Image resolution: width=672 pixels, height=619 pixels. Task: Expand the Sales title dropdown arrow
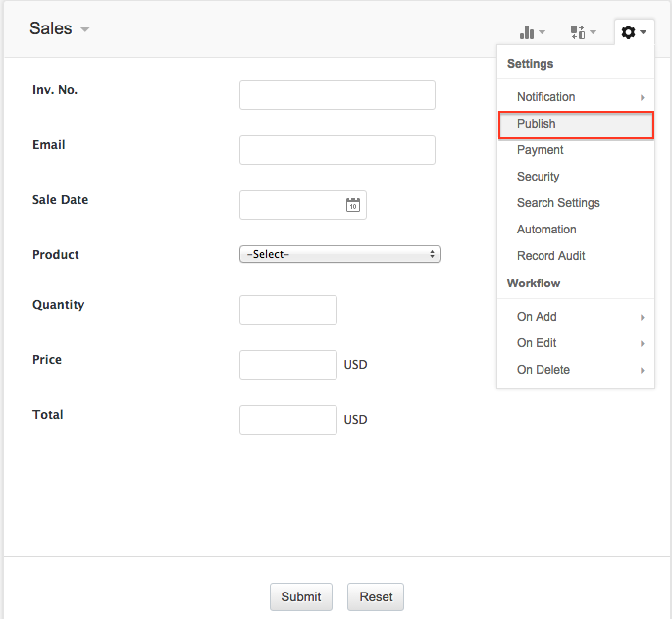[x=85, y=29]
